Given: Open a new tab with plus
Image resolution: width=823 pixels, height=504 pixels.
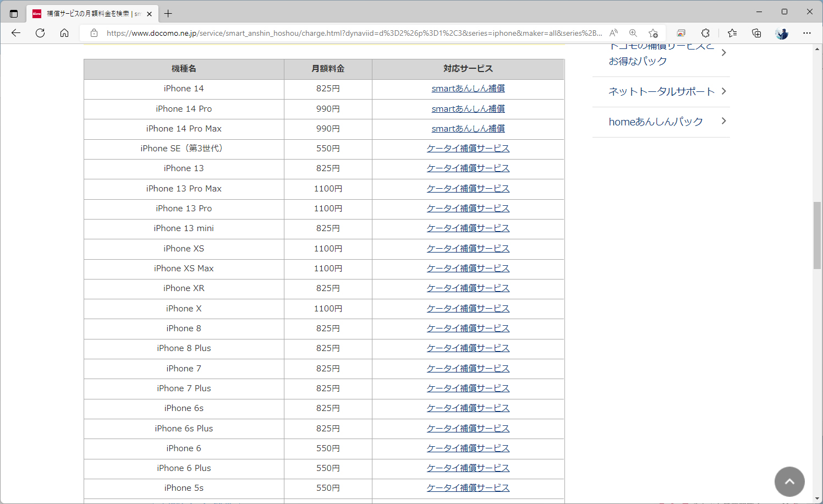Looking at the screenshot, I should (168, 14).
